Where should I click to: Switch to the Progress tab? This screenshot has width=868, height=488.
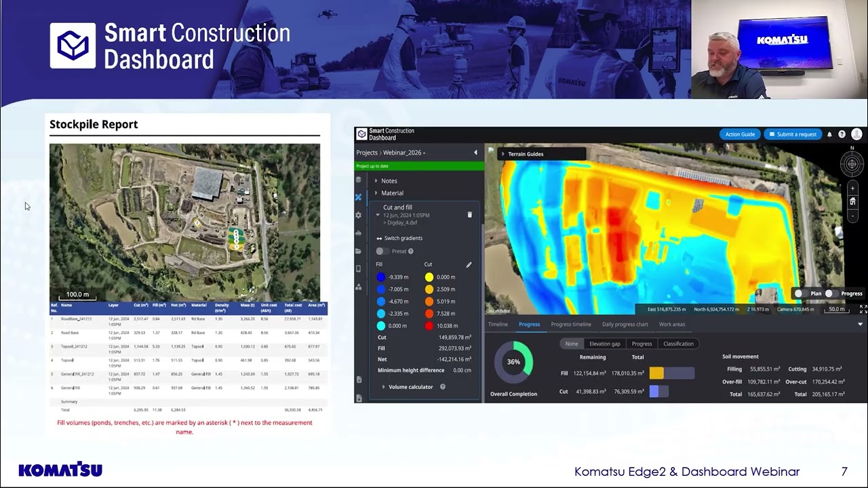[529, 324]
